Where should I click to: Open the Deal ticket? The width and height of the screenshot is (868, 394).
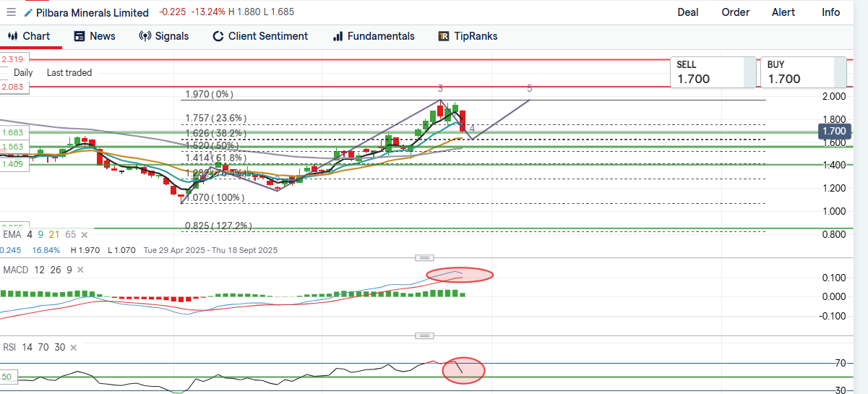[687, 12]
